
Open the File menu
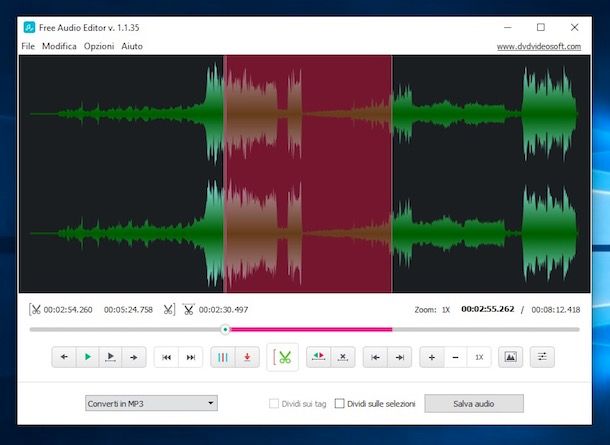point(28,46)
